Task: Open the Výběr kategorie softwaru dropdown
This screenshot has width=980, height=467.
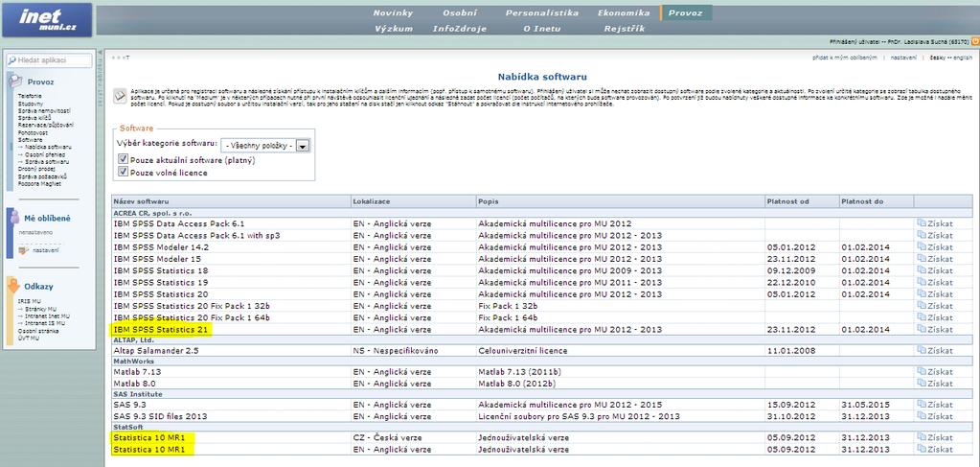Action: pyautogui.click(x=265, y=145)
